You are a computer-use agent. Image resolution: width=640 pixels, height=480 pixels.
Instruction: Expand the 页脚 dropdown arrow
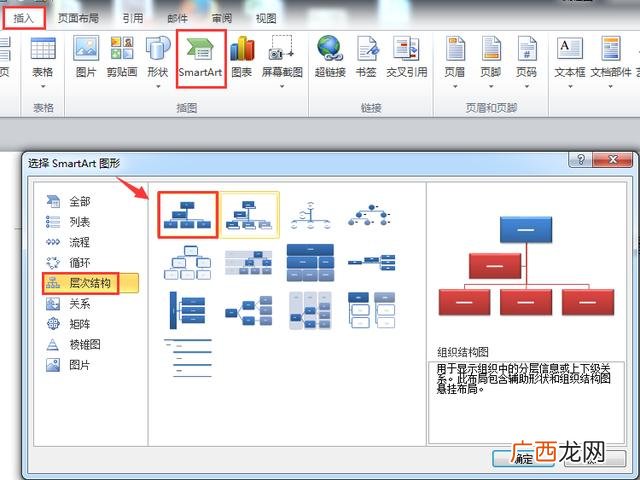click(x=491, y=87)
